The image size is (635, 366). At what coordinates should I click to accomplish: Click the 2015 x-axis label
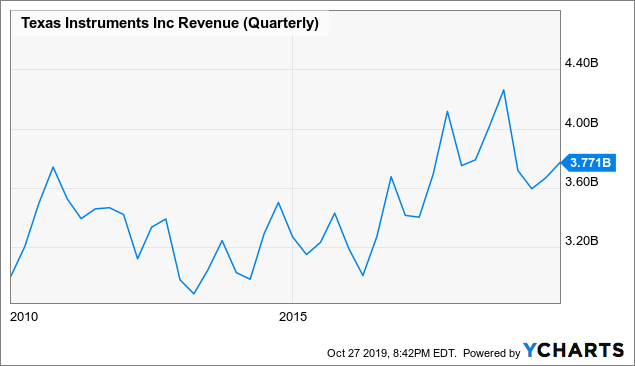pos(293,317)
